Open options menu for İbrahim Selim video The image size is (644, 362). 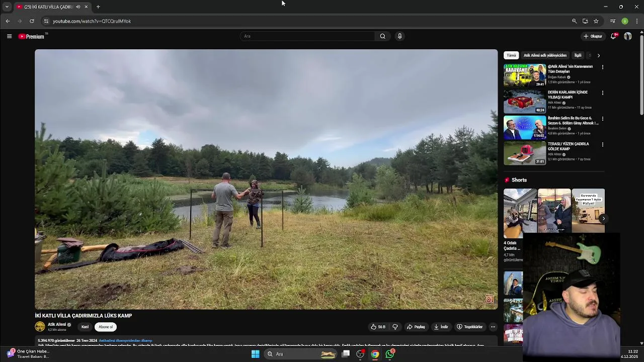point(603,119)
